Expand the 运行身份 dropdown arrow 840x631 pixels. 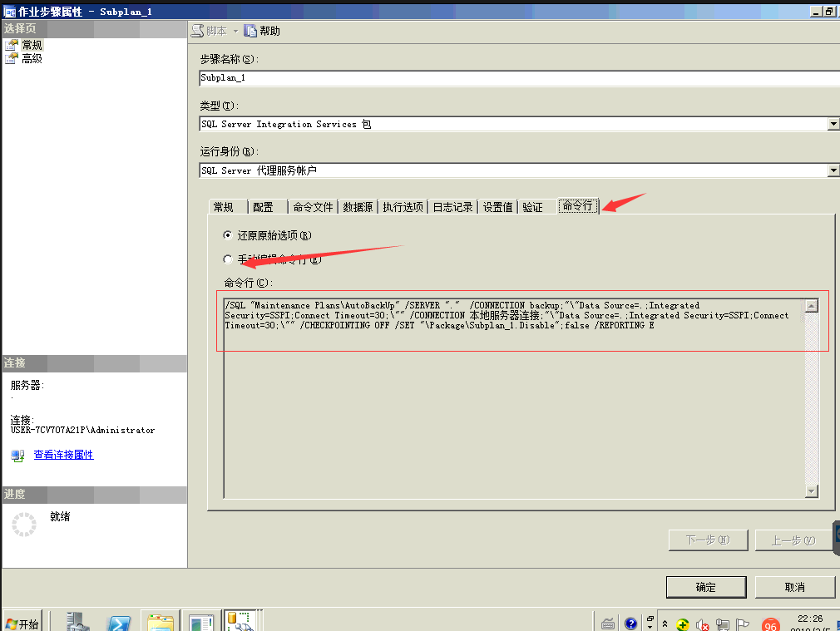tap(833, 171)
